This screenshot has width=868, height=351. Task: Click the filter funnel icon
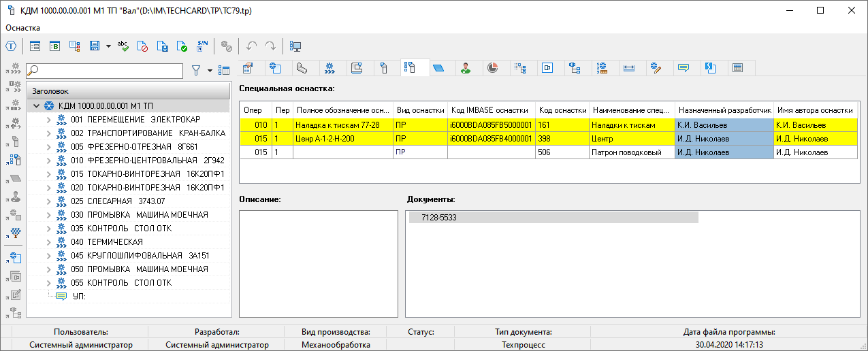click(196, 70)
